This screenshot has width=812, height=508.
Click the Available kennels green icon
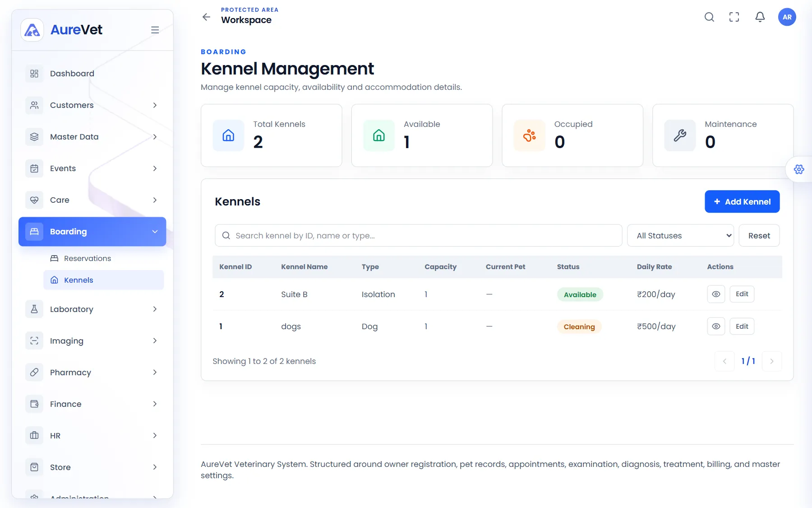tap(379, 135)
